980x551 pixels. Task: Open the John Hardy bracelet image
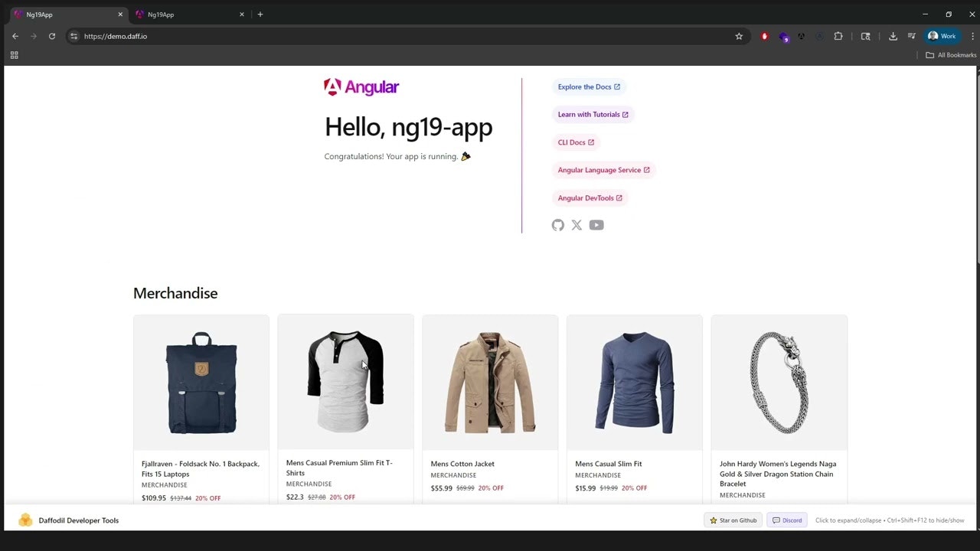(x=779, y=383)
